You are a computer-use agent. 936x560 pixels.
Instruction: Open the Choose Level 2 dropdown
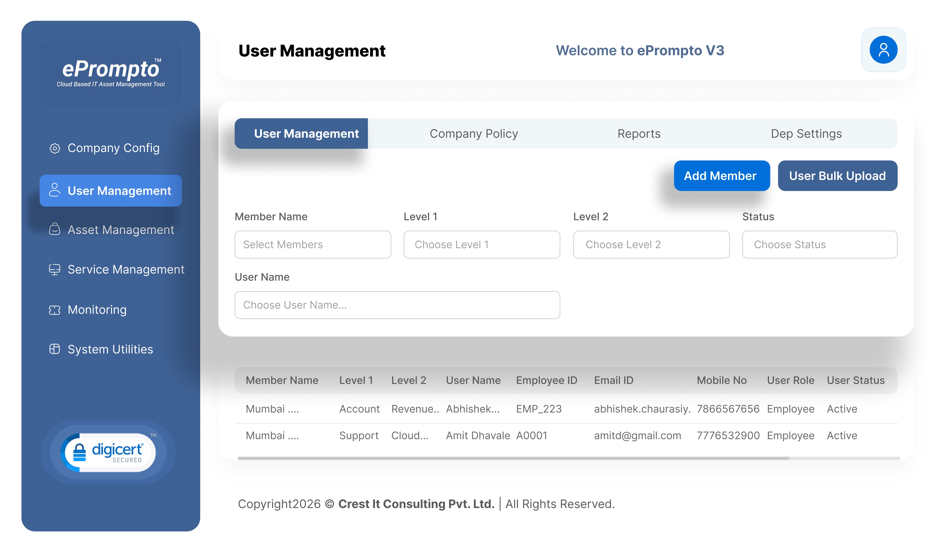[x=651, y=245]
